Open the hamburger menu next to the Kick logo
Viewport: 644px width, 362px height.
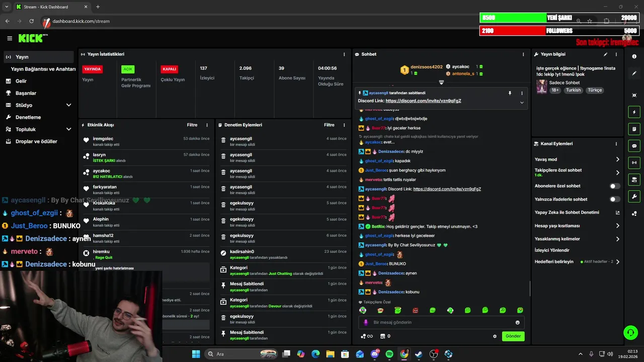[x=10, y=38]
